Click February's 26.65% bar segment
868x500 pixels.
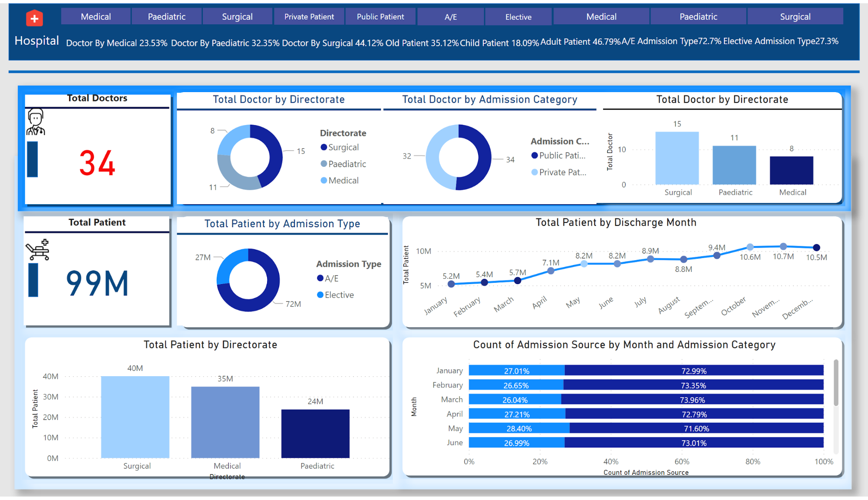click(516, 385)
